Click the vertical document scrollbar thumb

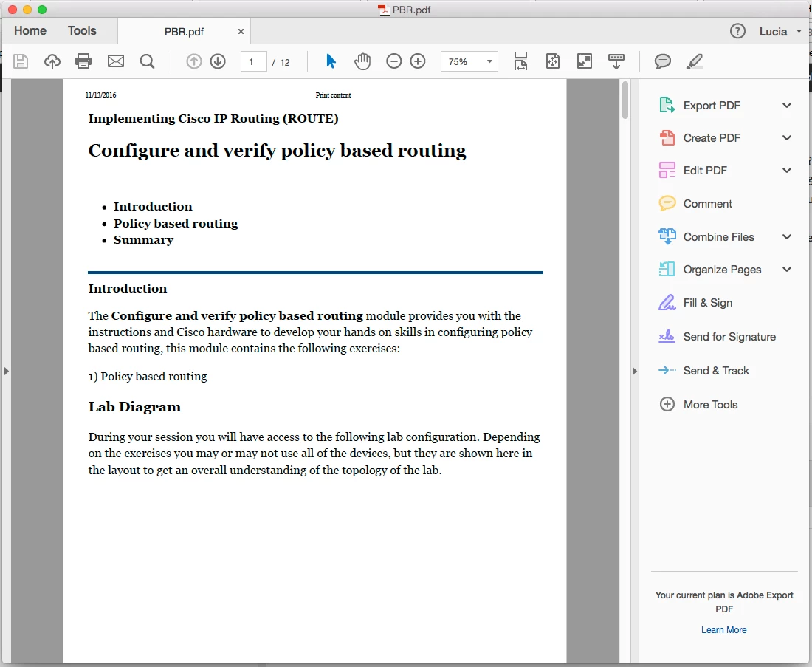tap(625, 100)
